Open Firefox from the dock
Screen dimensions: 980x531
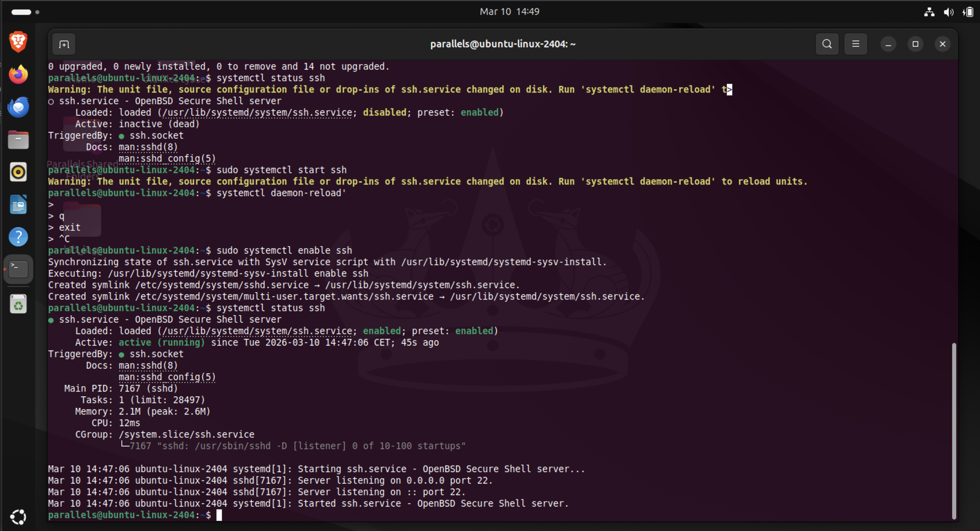18,74
